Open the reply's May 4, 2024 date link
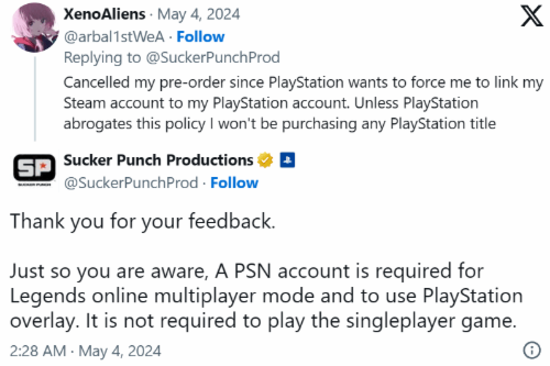Image resolution: width=550 pixels, height=366 pixels. coord(199,14)
